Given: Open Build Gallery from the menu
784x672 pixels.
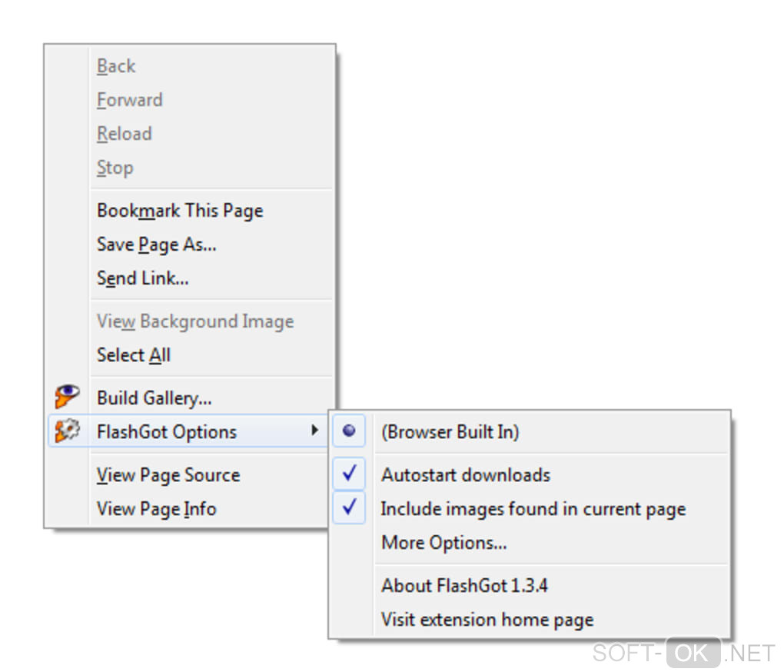Looking at the screenshot, I should click(x=154, y=398).
